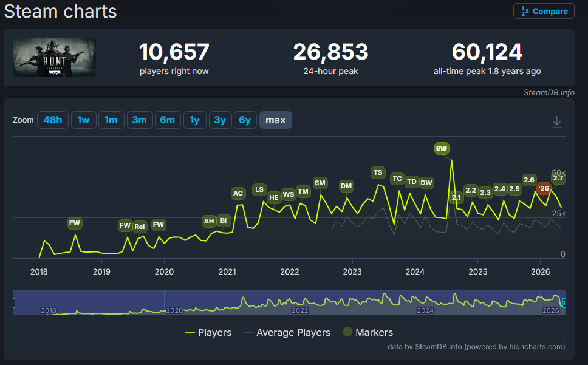Viewport: 588px width, 365px height.
Task: Click the 2018 FW marker flag
Action: pyautogui.click(x=75, y=223)
